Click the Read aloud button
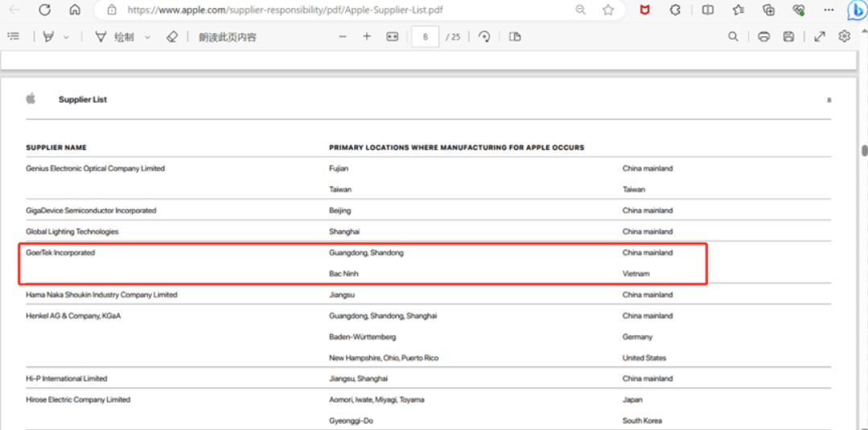The width and height of the screenshot is (868, 430). (x=228, y=37)
